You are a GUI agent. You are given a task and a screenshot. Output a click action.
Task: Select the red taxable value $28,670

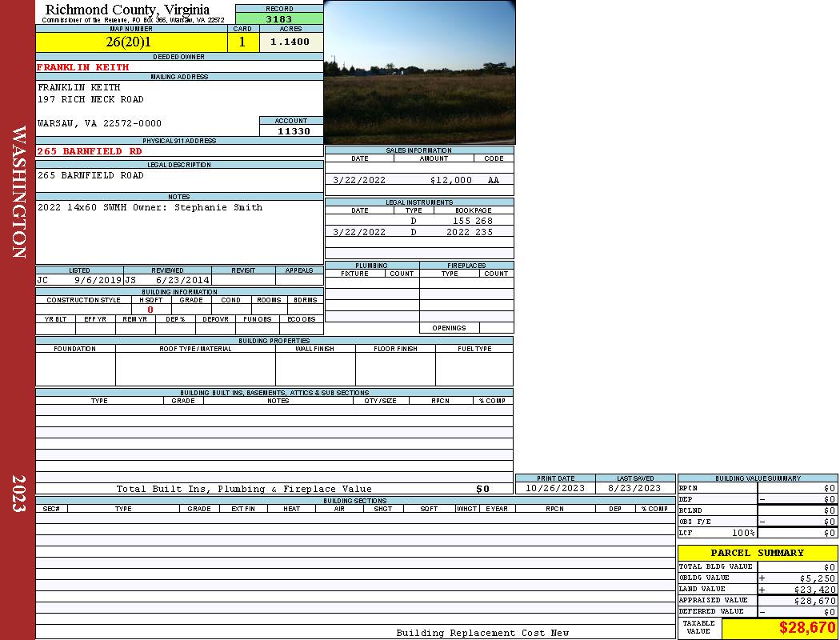[806, 628]
